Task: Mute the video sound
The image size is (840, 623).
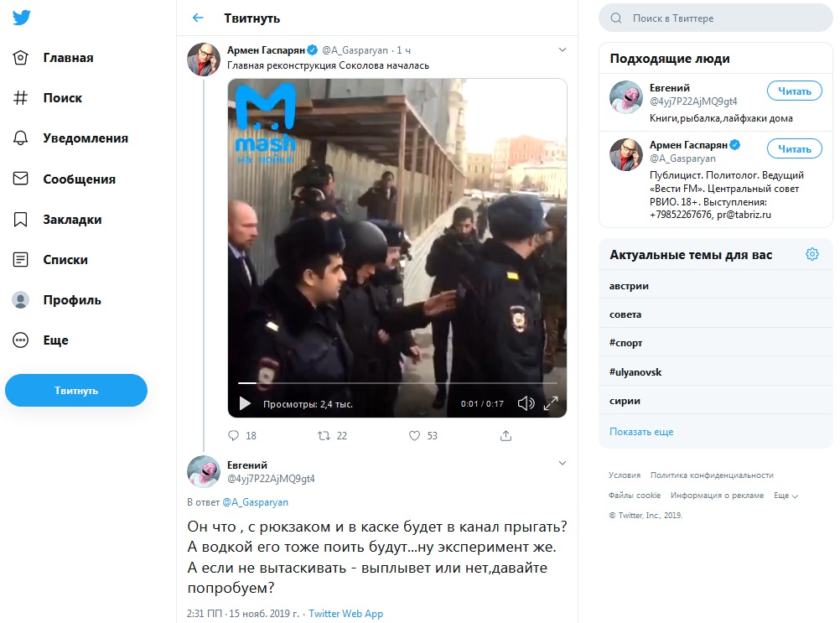Action: click(x=526, y=403)
